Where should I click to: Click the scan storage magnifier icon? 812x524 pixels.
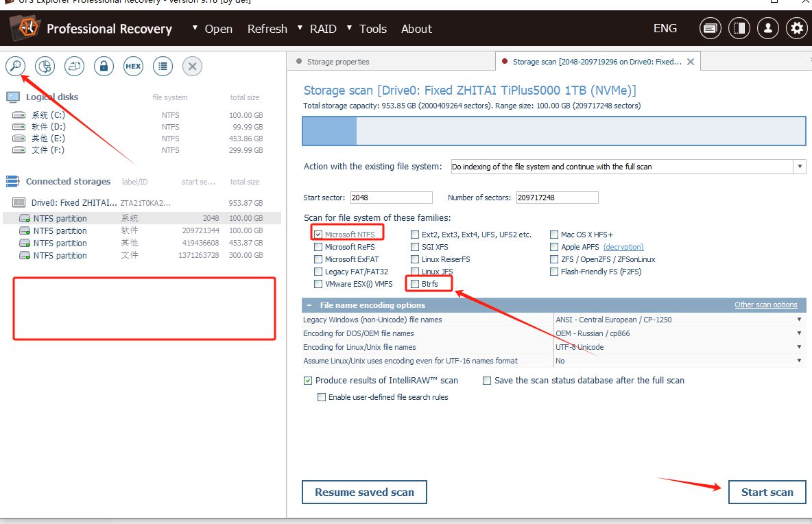pyautogui.click(x=16, y=67)
